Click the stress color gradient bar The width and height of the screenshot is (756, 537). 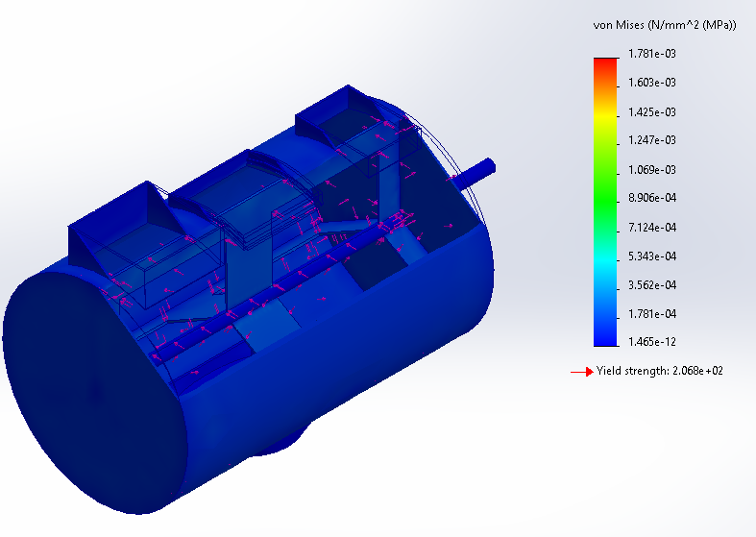pos(605,202)
